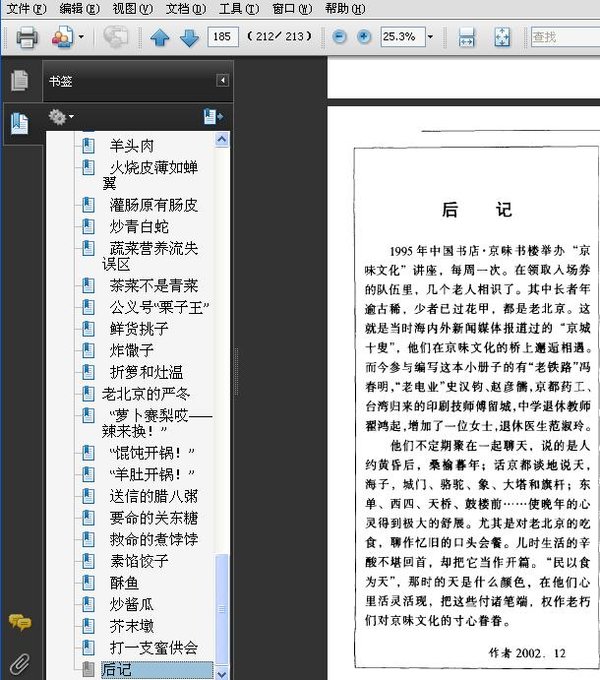
Task: Open the zoom level dropdown arrow
Action: pos(430,37)
